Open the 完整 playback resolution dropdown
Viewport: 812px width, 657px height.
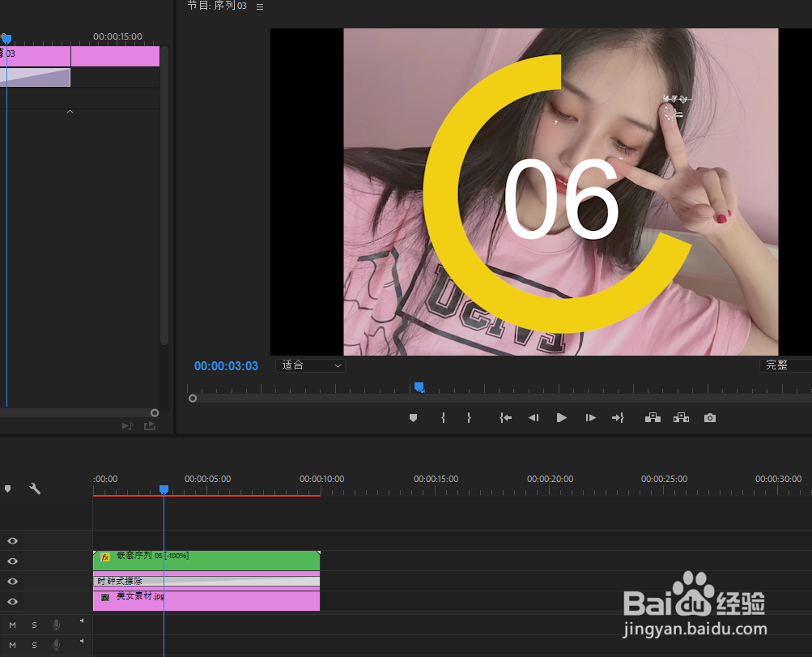[785, 365]
